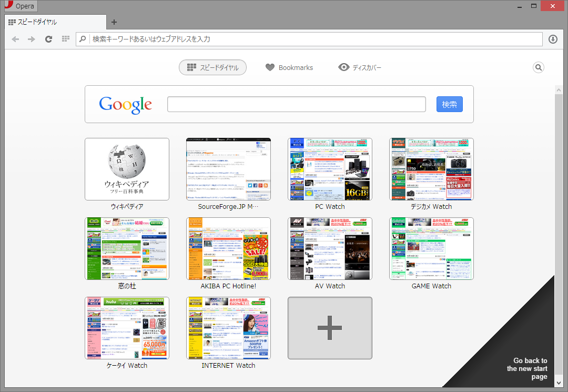Open the INTERNET Watch speed dial thumbnail
The height and width of the screenshot is (392, 568).
[229, 328]
